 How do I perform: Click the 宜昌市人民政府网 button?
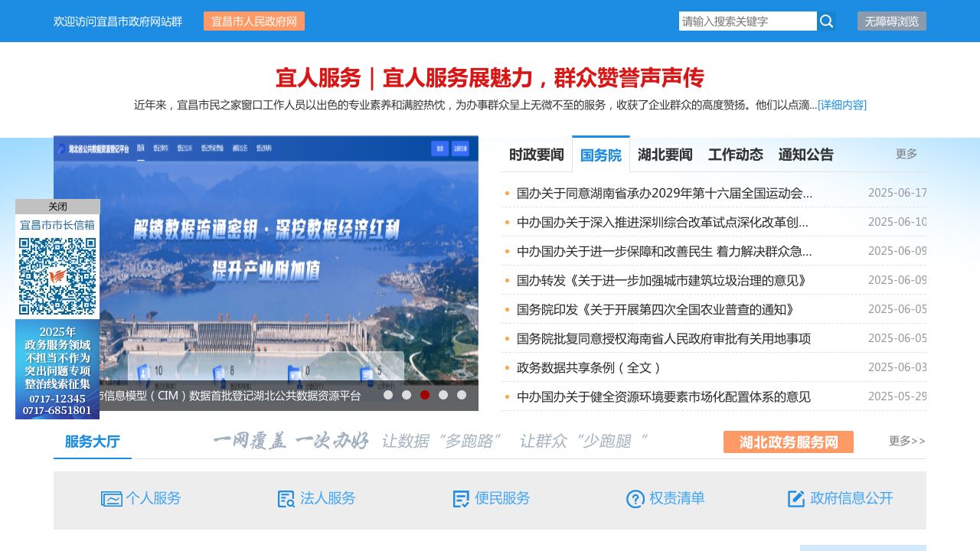point(254,21)
